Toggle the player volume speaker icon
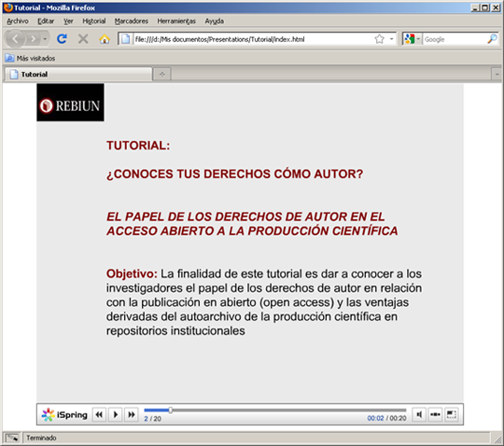The height and width of the screenshot is (446, 504). [419, 414]
